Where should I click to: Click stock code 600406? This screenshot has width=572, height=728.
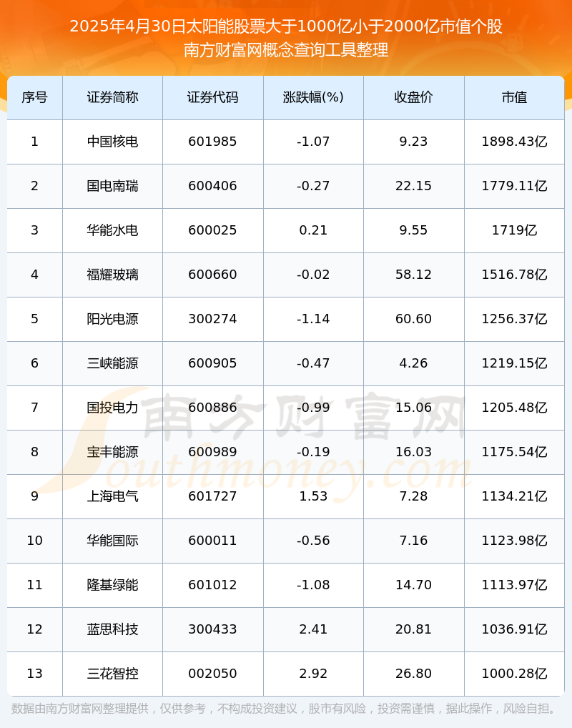tap(212, 186)
